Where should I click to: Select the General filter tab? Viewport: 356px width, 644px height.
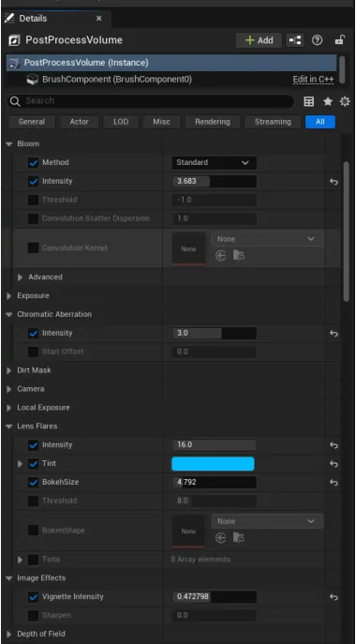(32, 122)
